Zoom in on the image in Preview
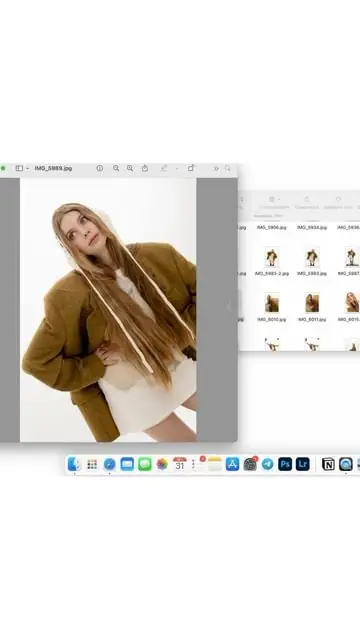Viewport: 360px width, 640px height. point(130,168)
